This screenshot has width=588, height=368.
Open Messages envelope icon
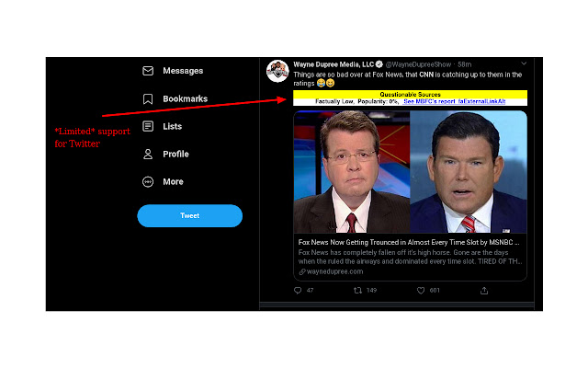(x=148, y=71)
